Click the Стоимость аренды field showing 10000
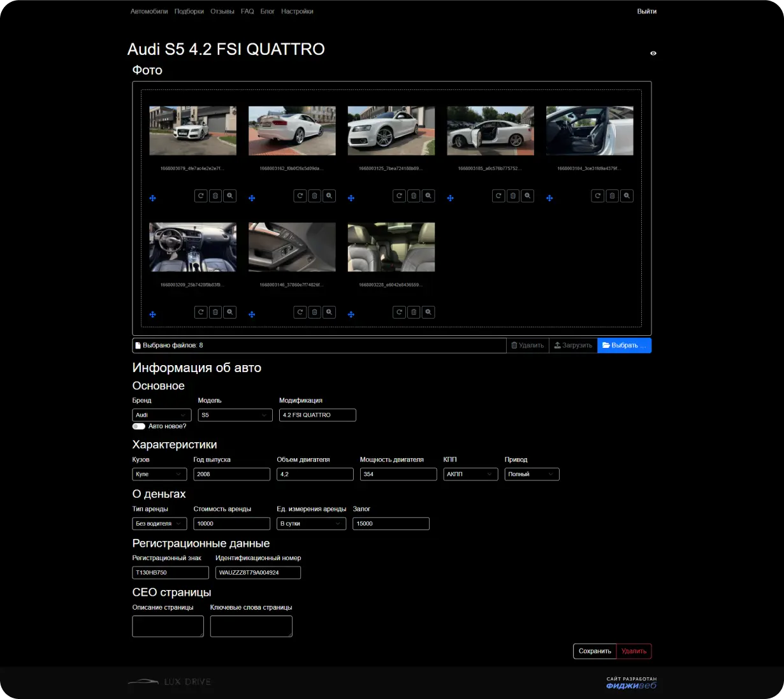 coord(232,524)
